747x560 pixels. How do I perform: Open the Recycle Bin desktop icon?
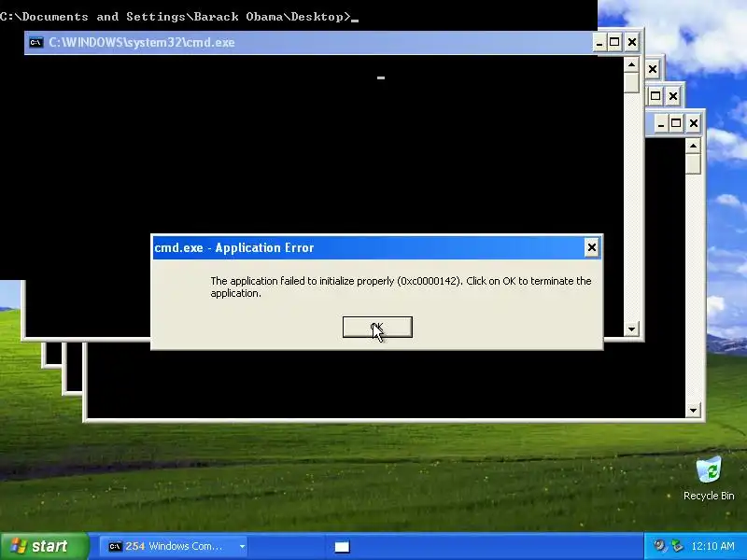(709, 478)
